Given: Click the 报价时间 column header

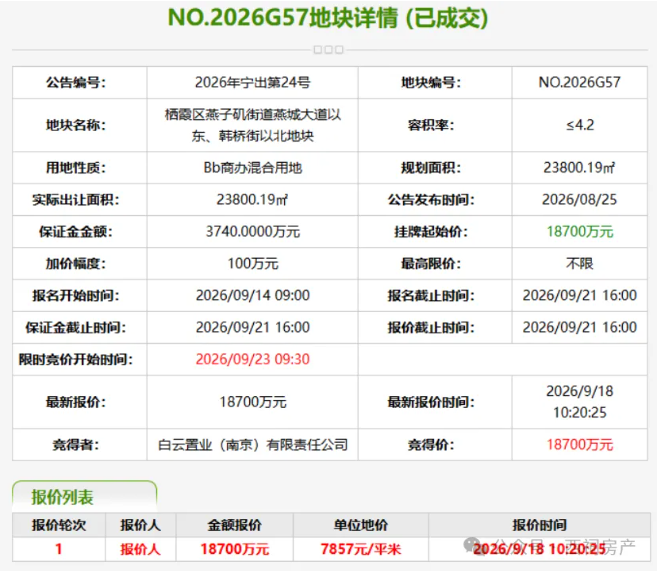Looking at the screenshot, I should 539,525.
